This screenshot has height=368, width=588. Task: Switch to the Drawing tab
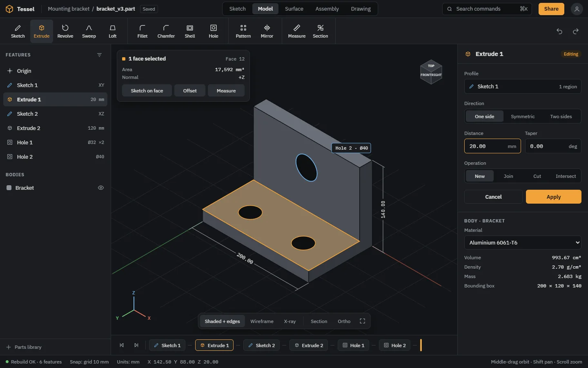click(361, 9)
